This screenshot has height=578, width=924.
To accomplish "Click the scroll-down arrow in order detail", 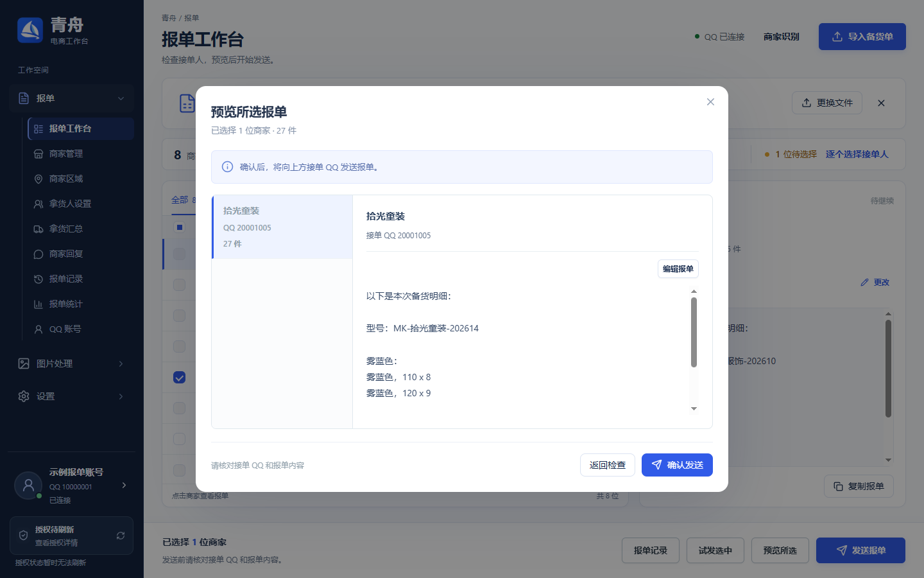I will 694,409.
